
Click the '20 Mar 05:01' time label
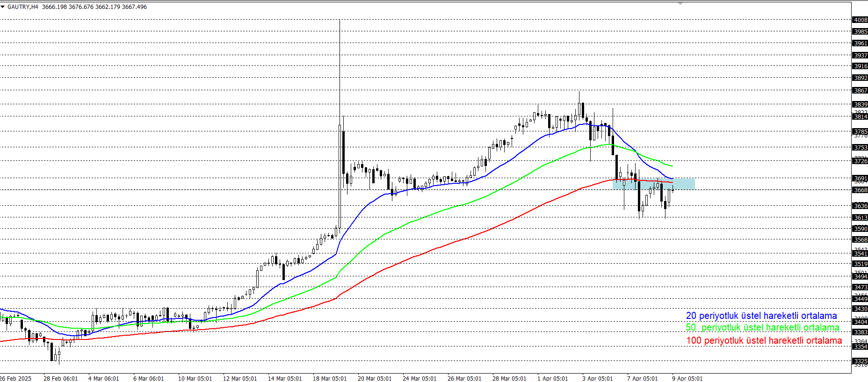[x=375, y=378]
